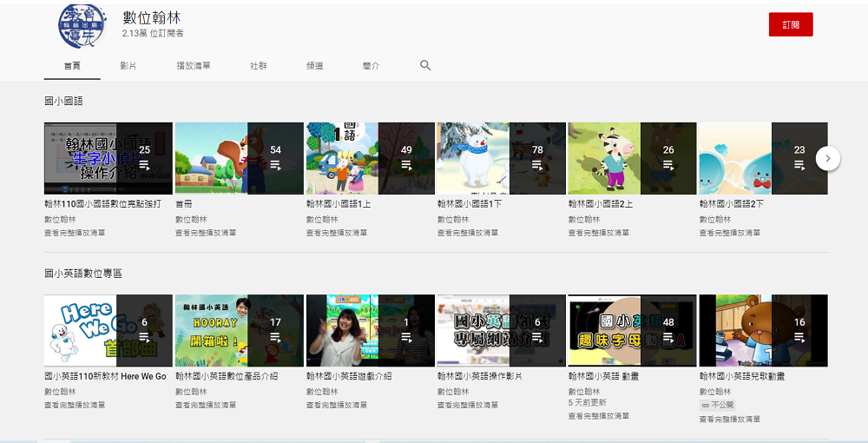This screenshot has width=868, height=443.
Task: Click playlist icon on 翰林110國小國語數位亮點強打 thumbnail
Action: click(x=144, y=164)
